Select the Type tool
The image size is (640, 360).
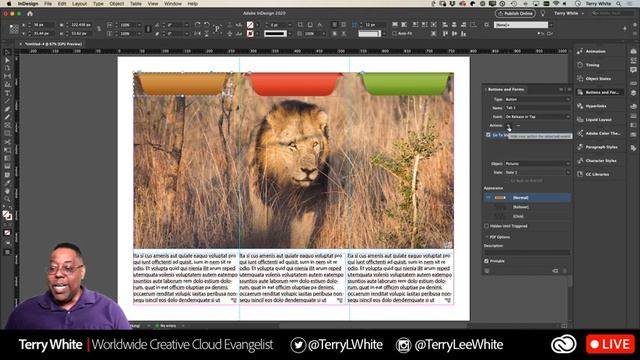(x=7, y=93)
